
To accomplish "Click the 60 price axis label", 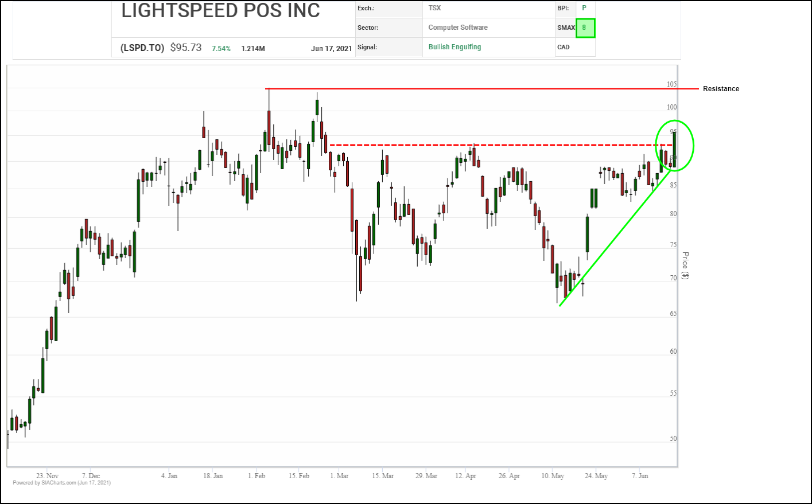I will coord(673,351).
